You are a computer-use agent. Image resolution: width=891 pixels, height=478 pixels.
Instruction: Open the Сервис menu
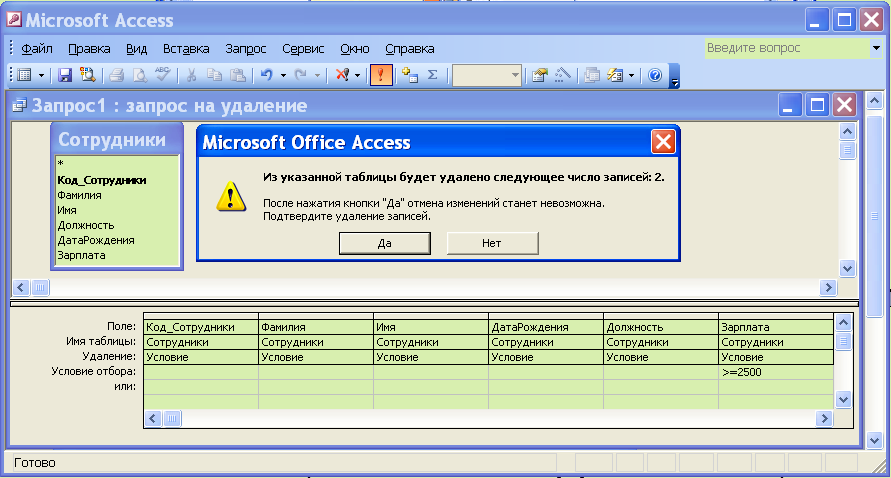pyautogui.click(x=303, y=49)
